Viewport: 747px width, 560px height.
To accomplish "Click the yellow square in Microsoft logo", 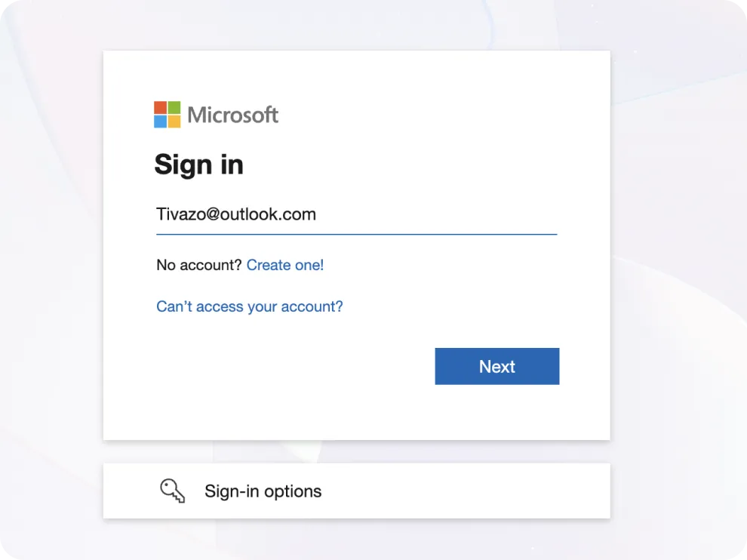I will 174,121.
